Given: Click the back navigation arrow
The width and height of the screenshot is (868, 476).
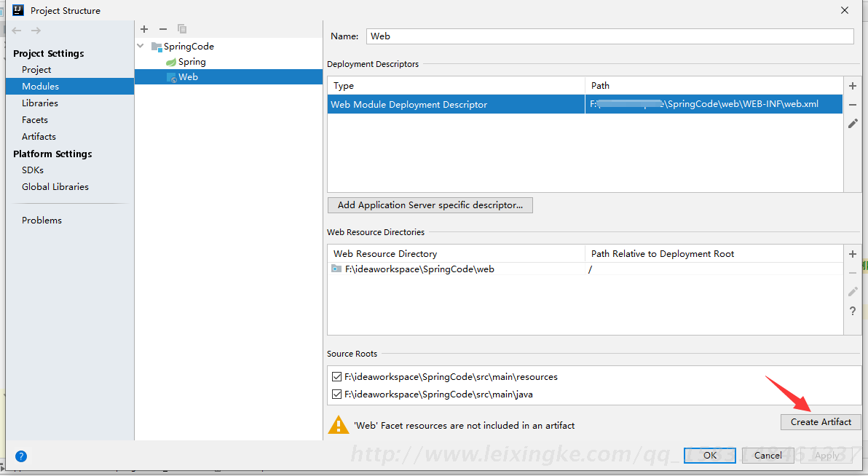Looking at the screenshot, I should 17,31.
